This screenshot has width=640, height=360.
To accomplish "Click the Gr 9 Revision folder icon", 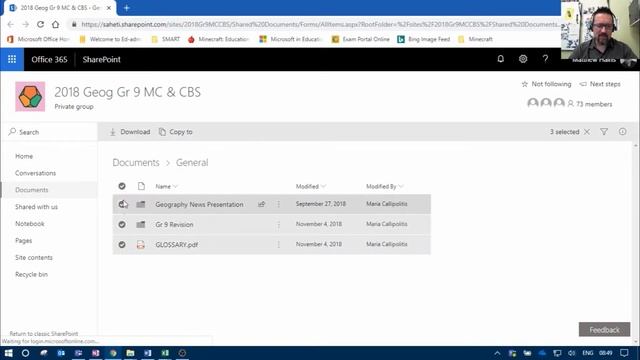I will click(141, 224).
